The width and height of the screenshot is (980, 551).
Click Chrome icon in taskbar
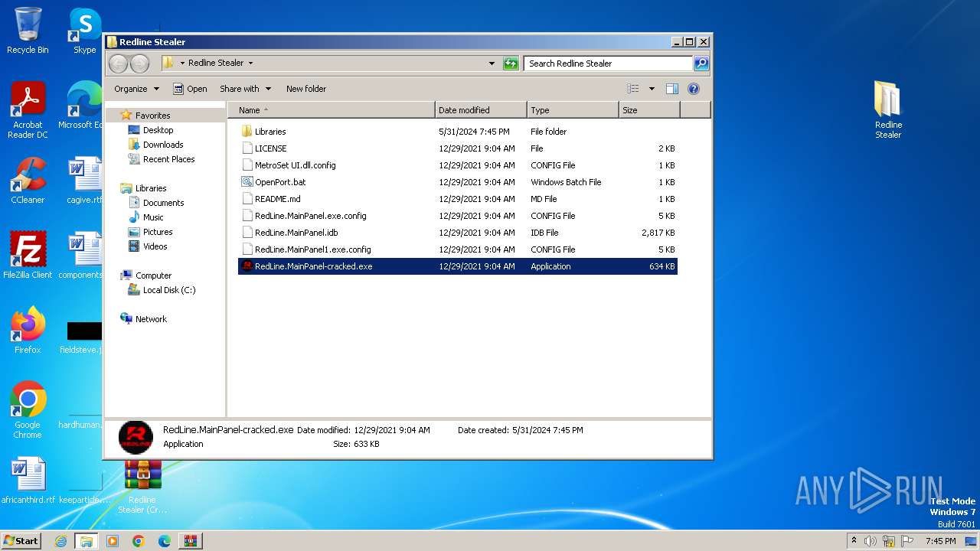(139, 541)
